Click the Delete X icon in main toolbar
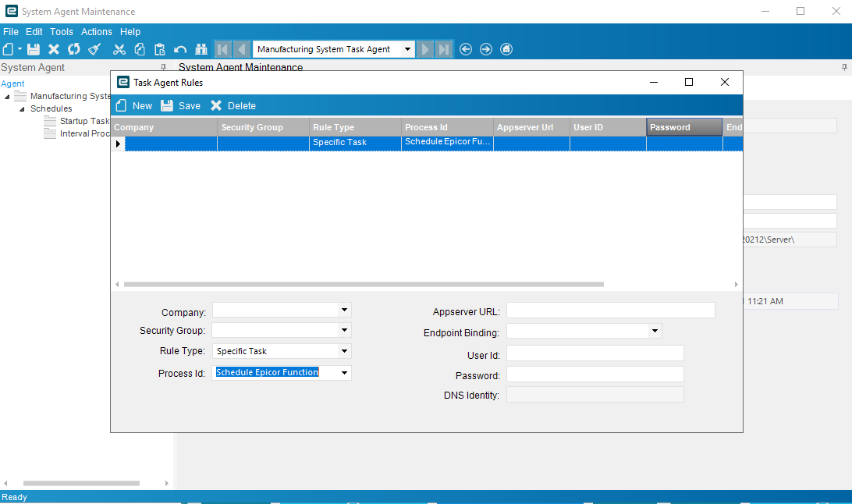 (54, 49)
